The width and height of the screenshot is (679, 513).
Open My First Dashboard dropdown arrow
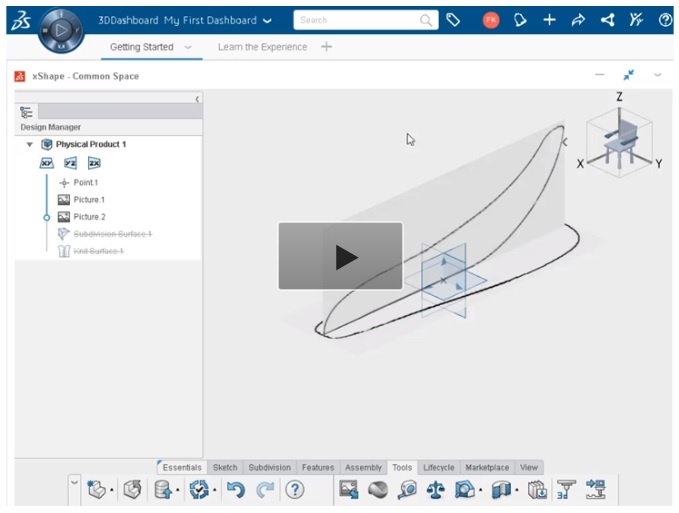pos(267,20)
